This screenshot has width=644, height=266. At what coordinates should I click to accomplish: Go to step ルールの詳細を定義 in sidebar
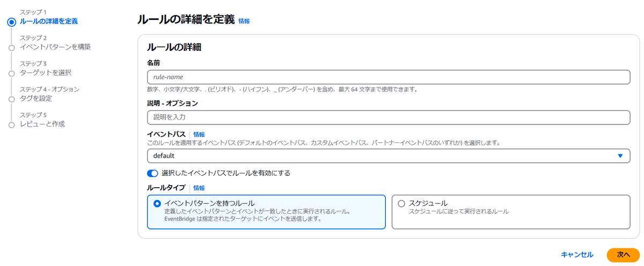click(x=49, y=21)
